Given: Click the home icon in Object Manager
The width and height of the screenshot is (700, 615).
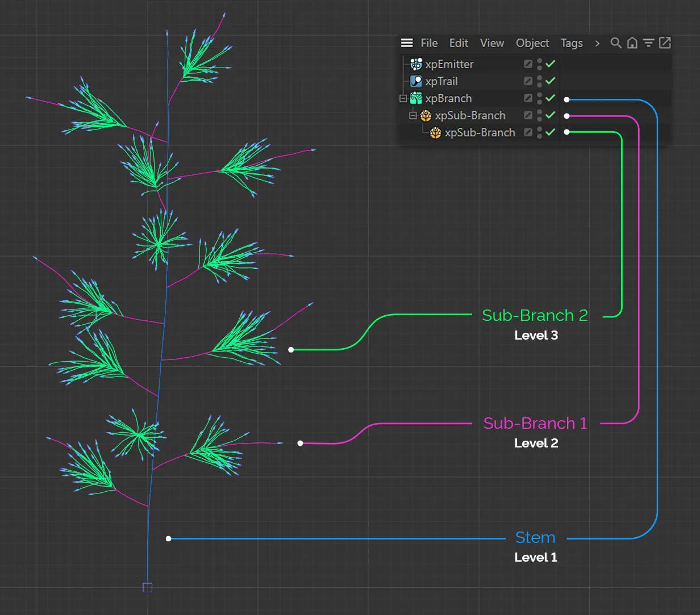Looking at the screenshot, I should (x=632, y=43).
